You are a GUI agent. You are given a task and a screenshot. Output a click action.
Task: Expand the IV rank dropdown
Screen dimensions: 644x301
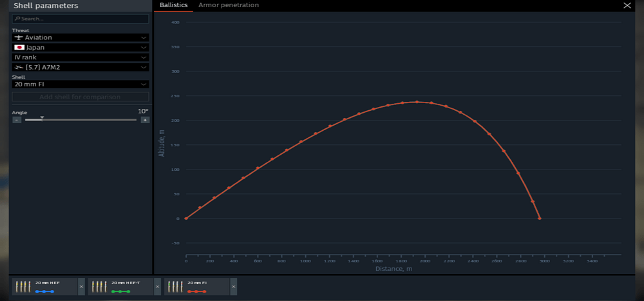[80, 57]
